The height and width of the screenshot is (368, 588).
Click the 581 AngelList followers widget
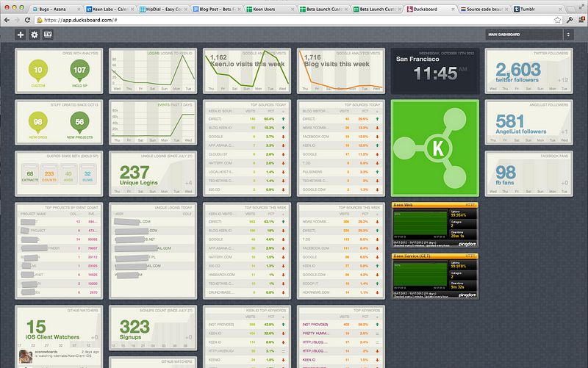pos(528,122)
